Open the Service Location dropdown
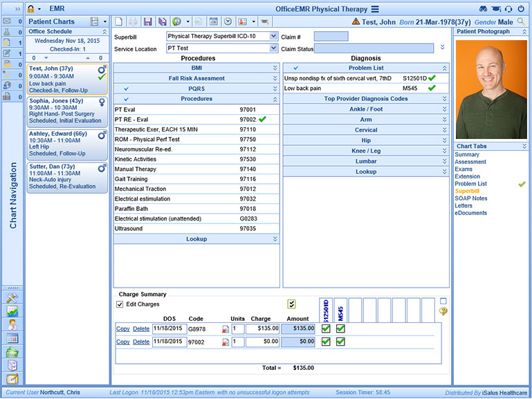This screenshot has width=532, height=399. [273, 48]
